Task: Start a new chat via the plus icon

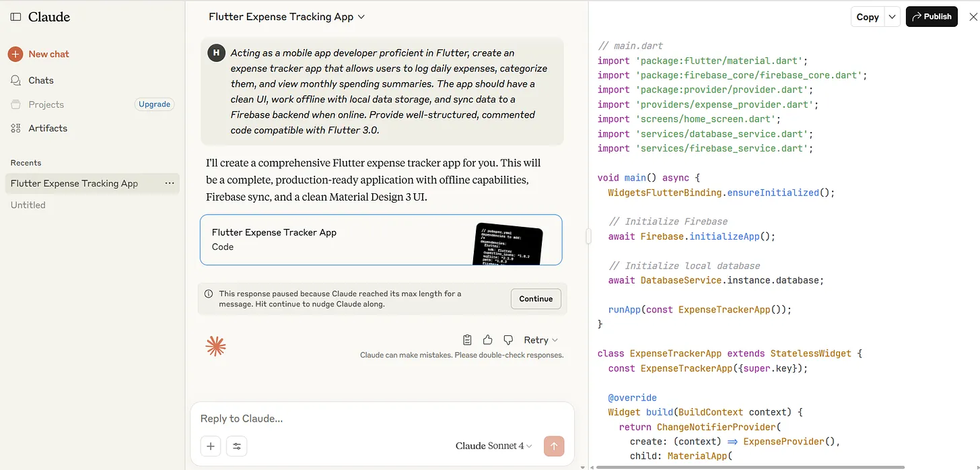Action: pyautogui.click(x=15, y=54)
